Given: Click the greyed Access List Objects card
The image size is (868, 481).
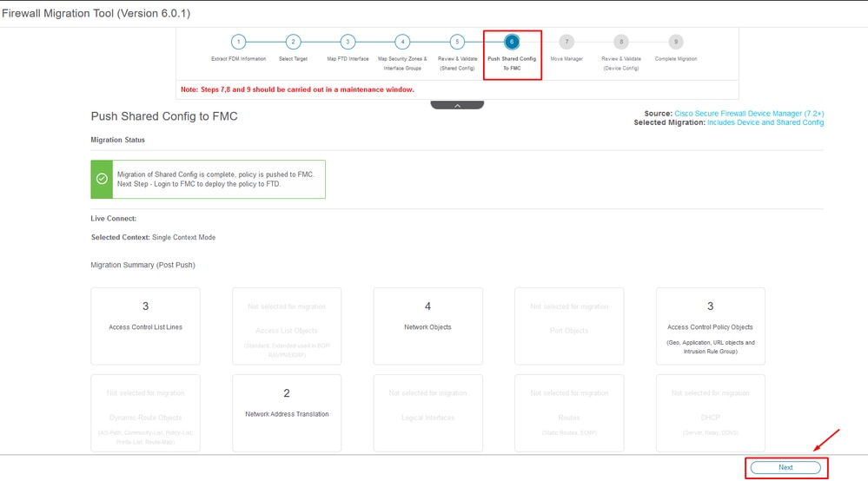Looking at the screenshot, I should point(287,326).
